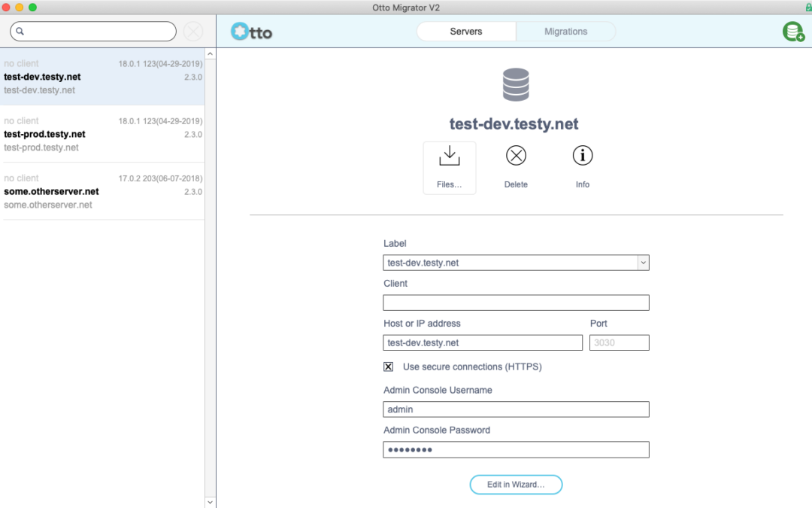Click the 'Use secure connections (HTTPS)' label

coord(472,367)
